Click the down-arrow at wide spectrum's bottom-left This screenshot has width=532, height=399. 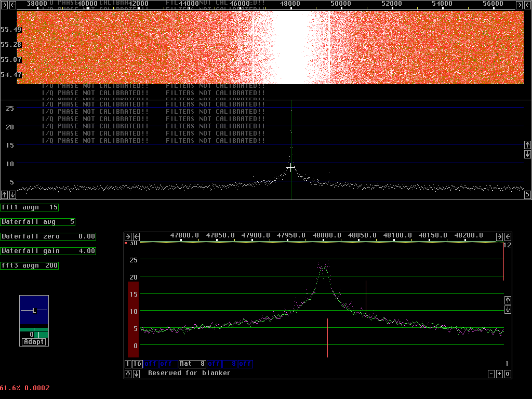(x=12, y=194)
